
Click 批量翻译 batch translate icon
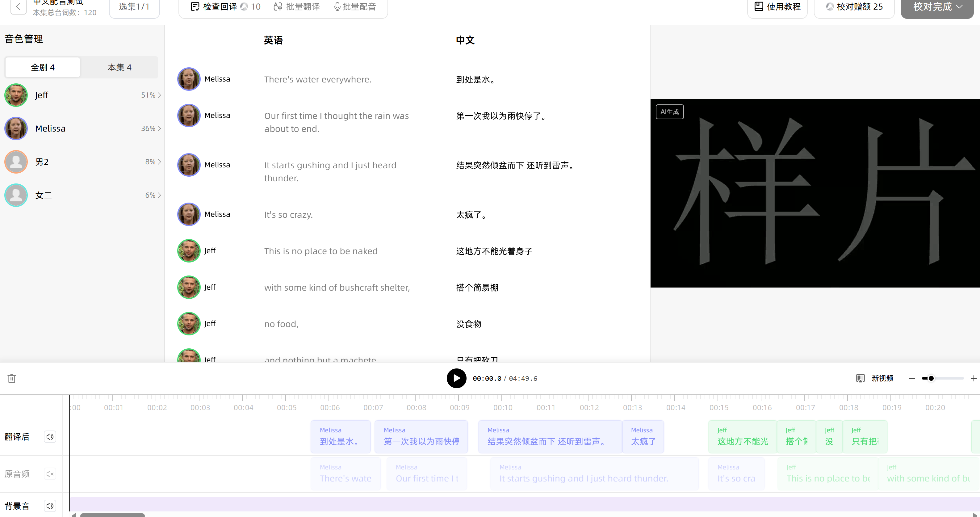tap(278, 6)
